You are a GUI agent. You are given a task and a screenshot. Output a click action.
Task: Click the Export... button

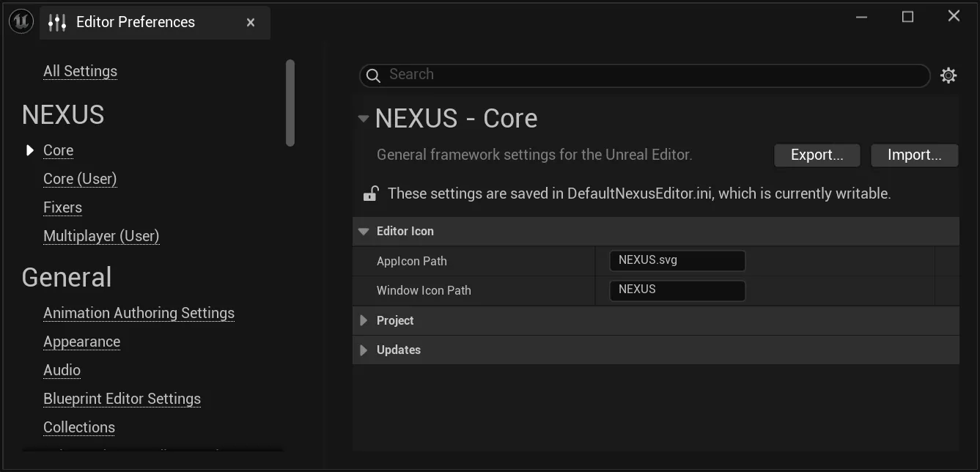[817, 155]
